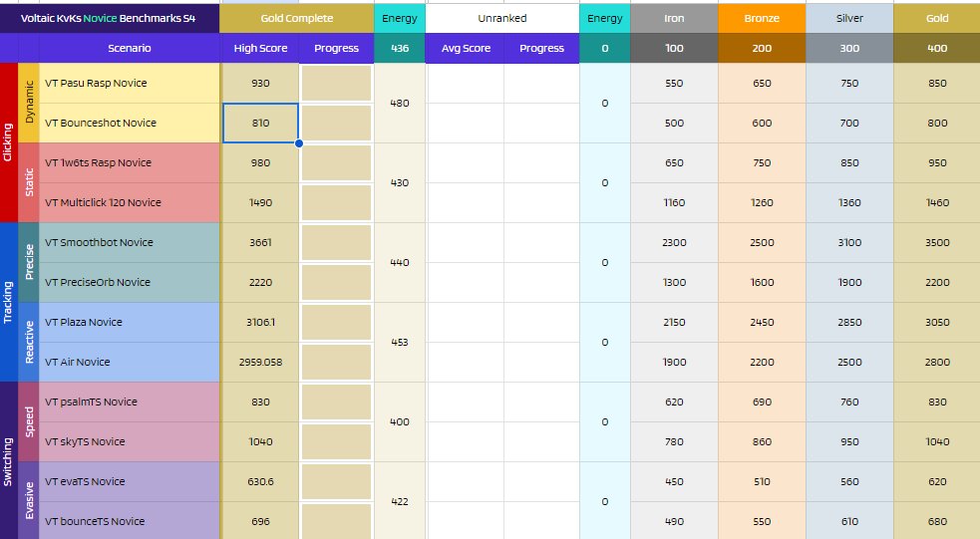Click the VT Bounceshot Novice scenario name
This screenshot has height=539, width=980.
[x=101, y=123]
